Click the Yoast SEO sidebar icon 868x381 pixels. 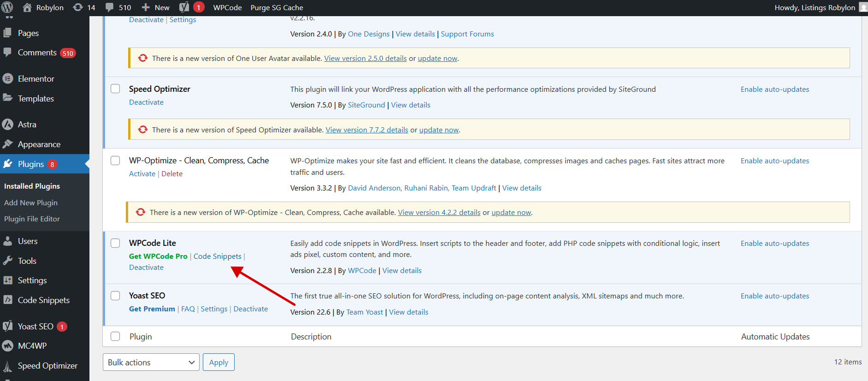click(8, 327)
